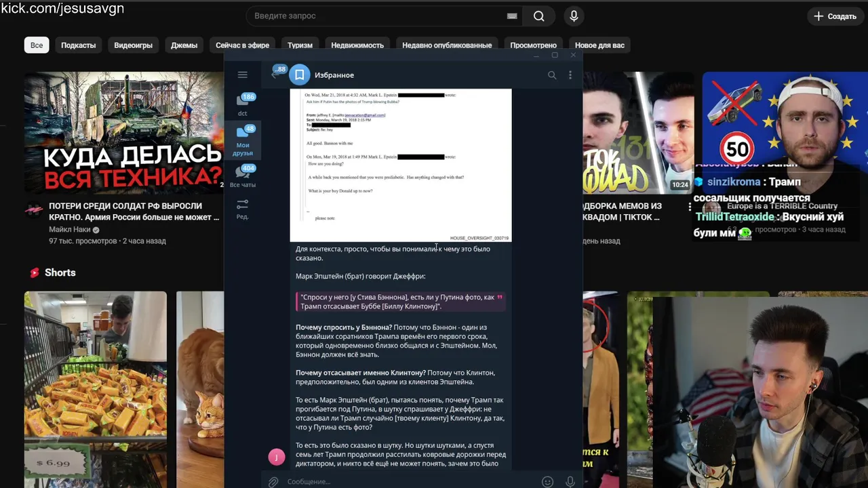This screenshot has width=868, height=488.
Task: Click the Создать button
Action: tap(835, 16)
